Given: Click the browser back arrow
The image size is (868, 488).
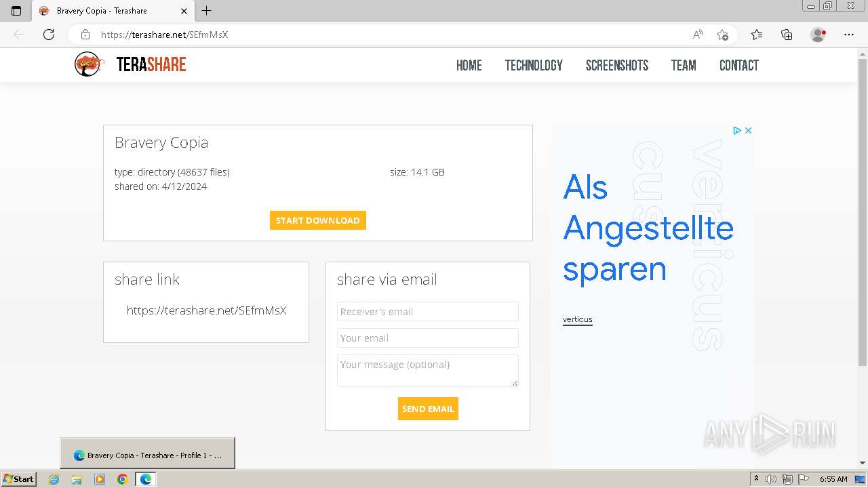Looking at the screenshot, I should 19,35.
